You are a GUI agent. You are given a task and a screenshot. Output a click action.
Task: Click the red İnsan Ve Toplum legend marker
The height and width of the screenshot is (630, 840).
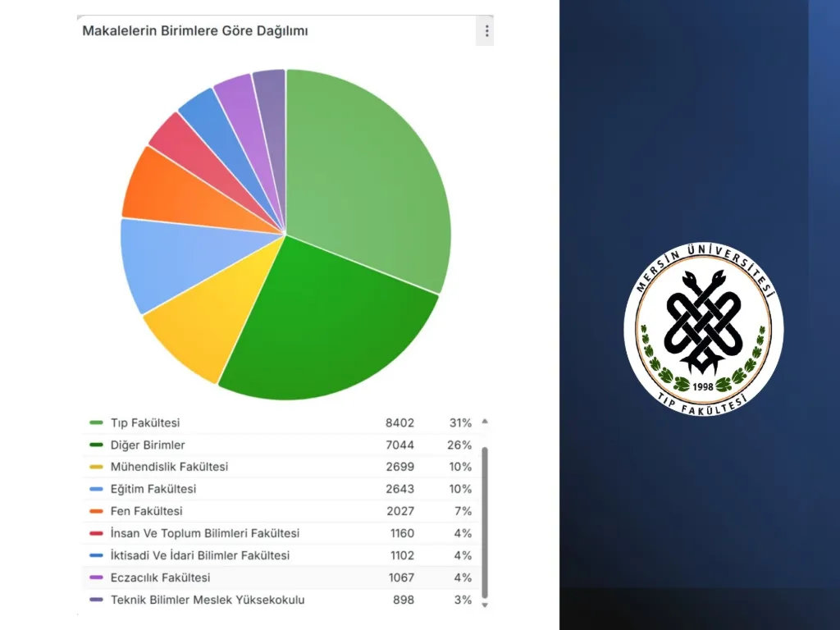pos(97,533)
